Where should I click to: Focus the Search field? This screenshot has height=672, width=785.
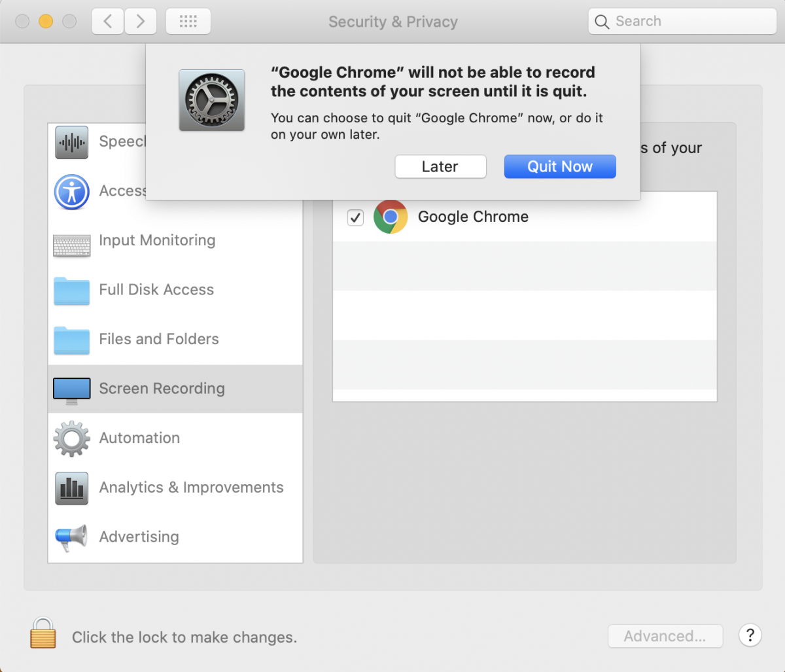coord(682,22)
